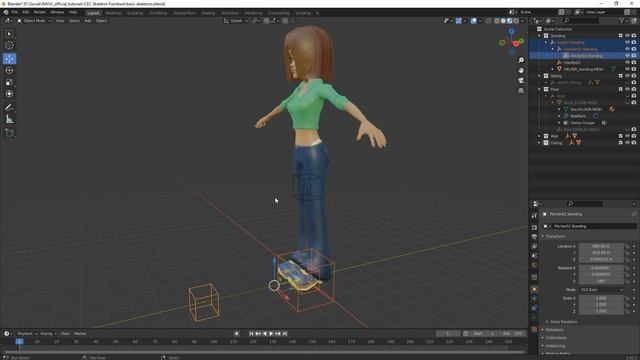Open the Object properties tab
Image resolution: width=640 pixels, height=360 pixels.
[x=534, y=289]
